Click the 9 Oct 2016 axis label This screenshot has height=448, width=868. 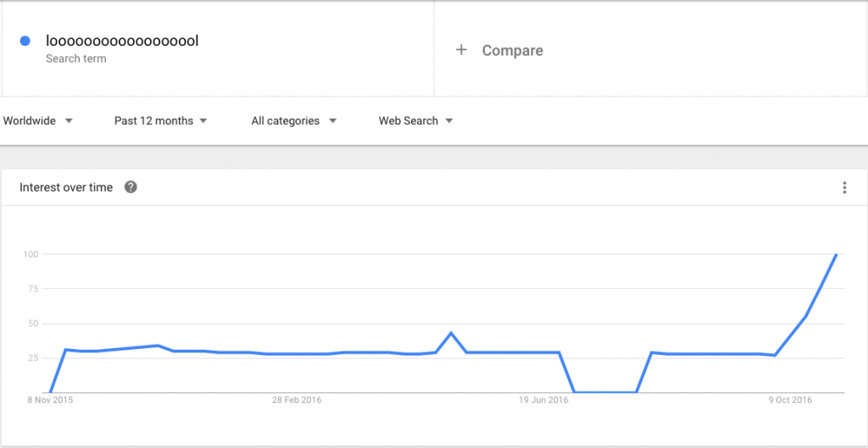pyautogui.click(x=790, y=400)
